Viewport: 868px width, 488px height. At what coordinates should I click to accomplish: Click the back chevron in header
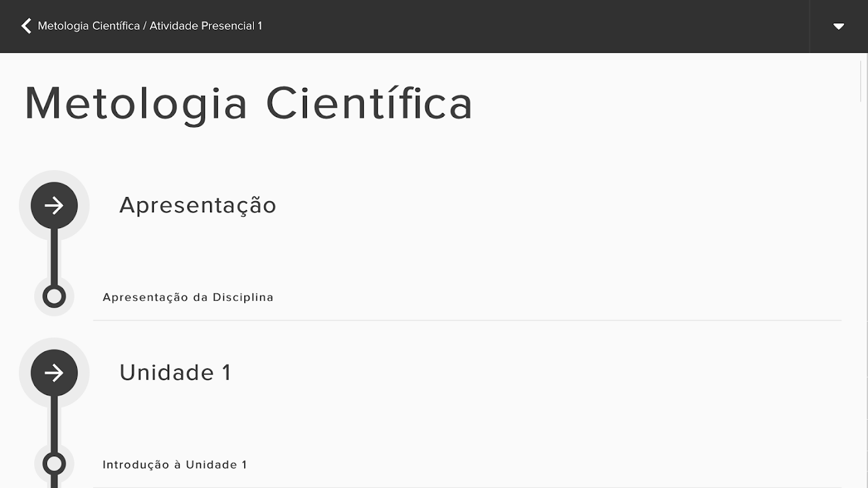pyautogui.click(x=26, y=26)
